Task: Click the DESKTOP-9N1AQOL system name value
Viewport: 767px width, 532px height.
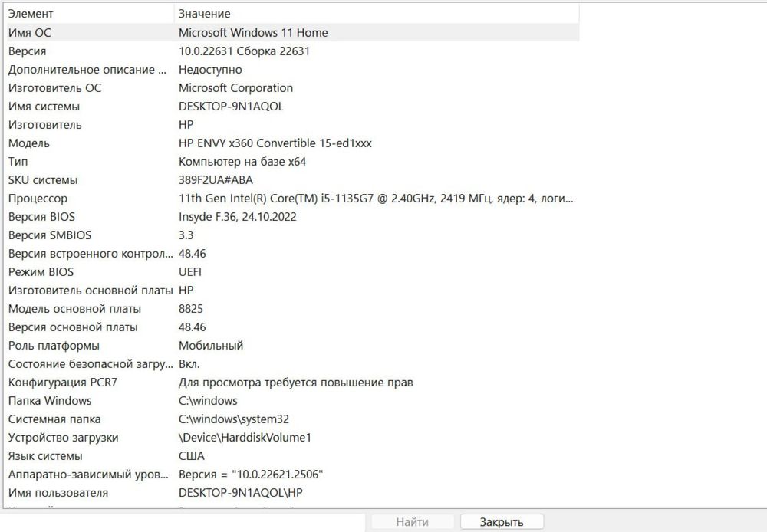Action: click(x=231, y=107)
